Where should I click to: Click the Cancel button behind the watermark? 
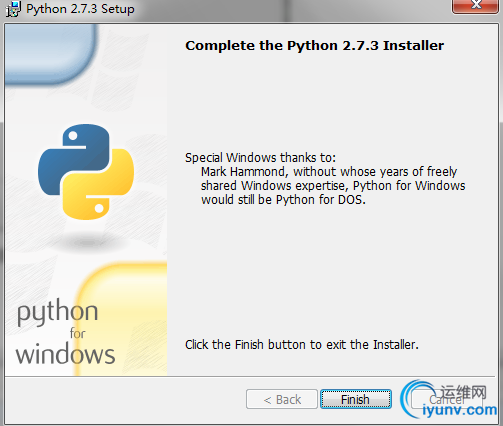tap(447, 399)
